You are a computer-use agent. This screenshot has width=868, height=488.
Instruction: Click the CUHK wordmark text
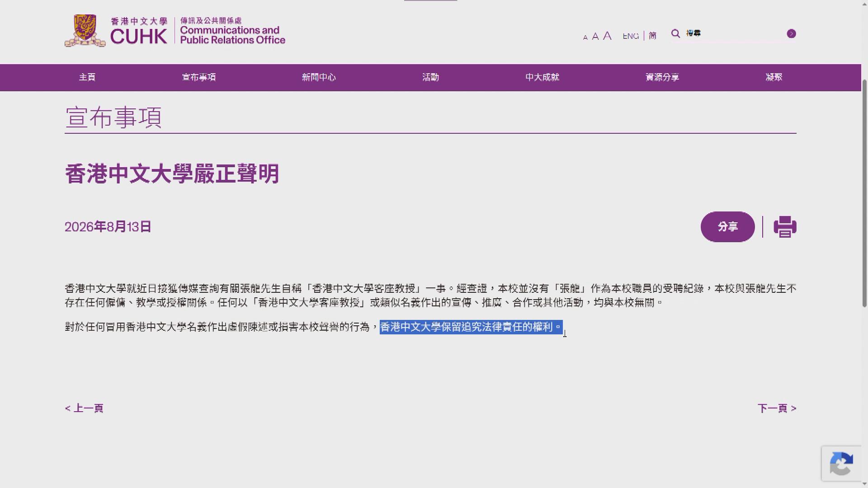click(x=138, y=37)
